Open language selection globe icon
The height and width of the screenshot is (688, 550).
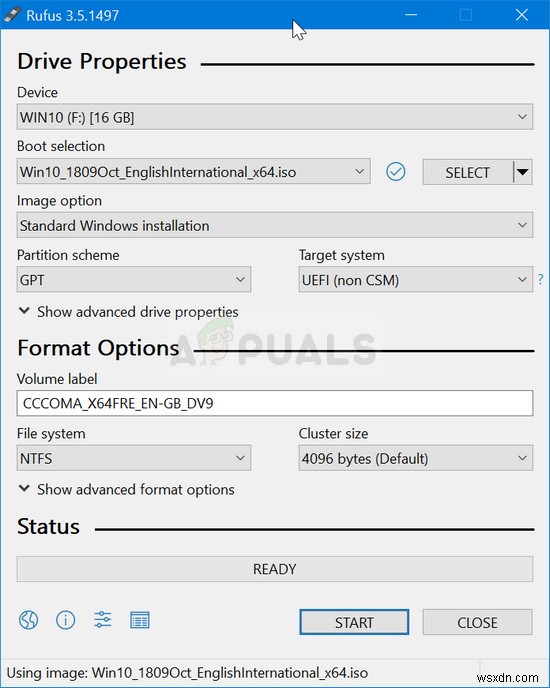pos(29,620)
